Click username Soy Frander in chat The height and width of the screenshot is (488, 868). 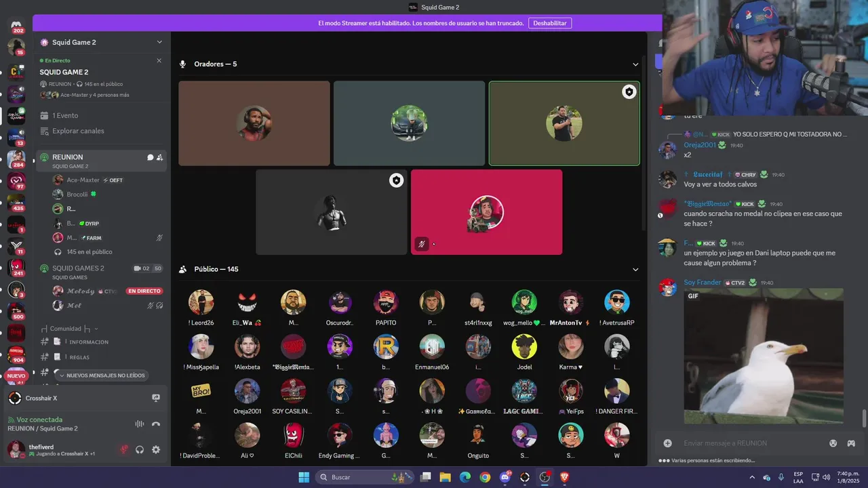[703, 283]
